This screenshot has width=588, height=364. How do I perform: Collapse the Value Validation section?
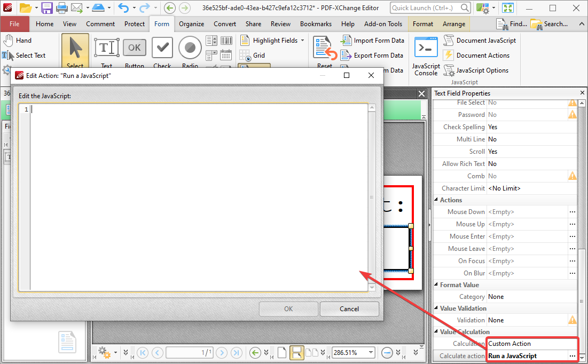436,308
